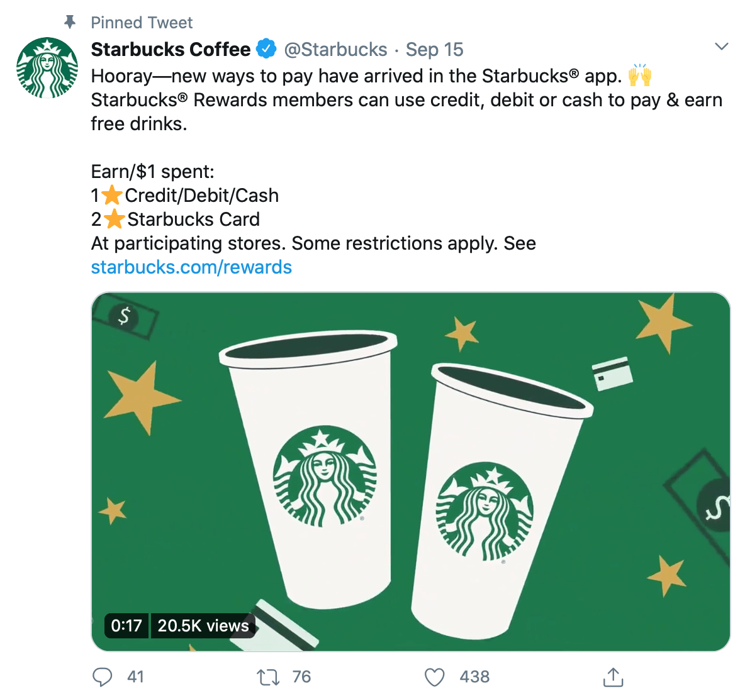View the 76 retweets count

[301, 677]
